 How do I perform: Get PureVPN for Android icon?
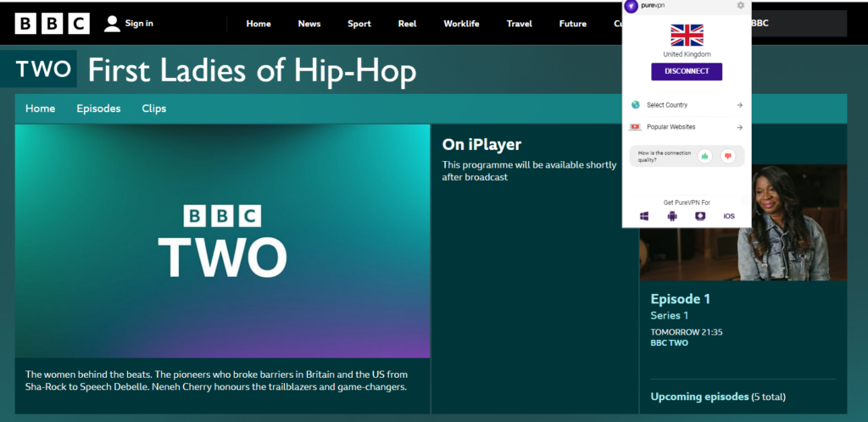coord(672,216)
